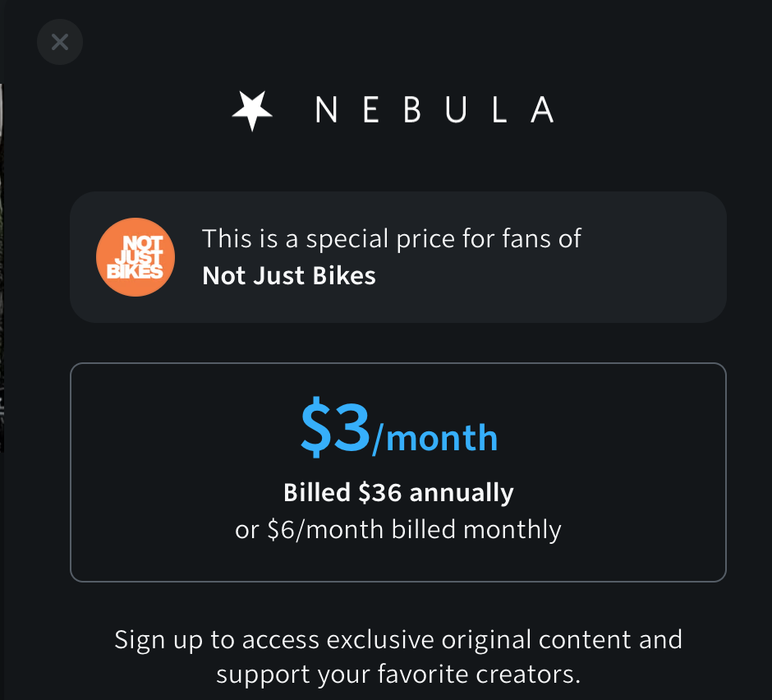This screenshot has height=700, width=772.
Task: Close the Nebula signup dialog
Action: click(60, 42)
